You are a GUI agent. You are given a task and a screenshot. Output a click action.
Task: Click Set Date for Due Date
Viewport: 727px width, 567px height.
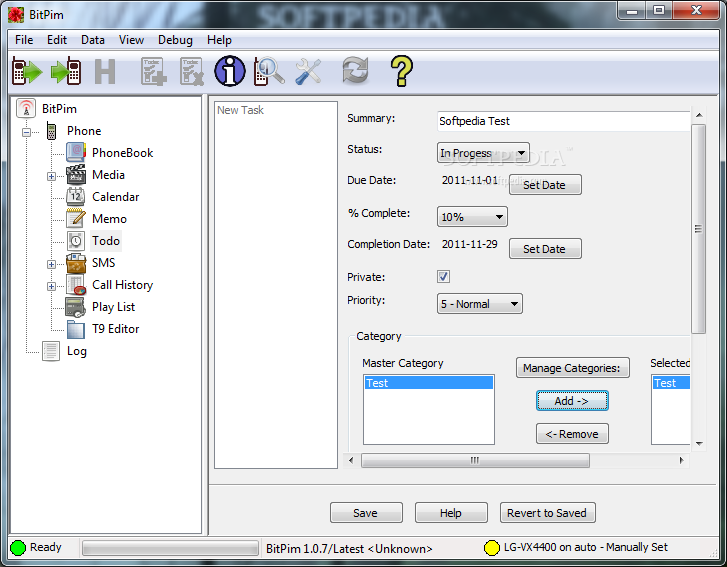click(545, 185)
